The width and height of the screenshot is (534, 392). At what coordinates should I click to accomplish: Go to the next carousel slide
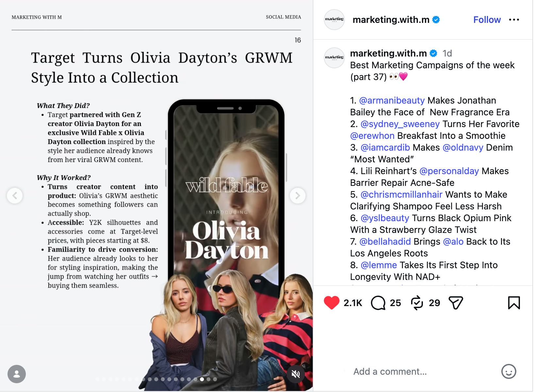[298, 196]
